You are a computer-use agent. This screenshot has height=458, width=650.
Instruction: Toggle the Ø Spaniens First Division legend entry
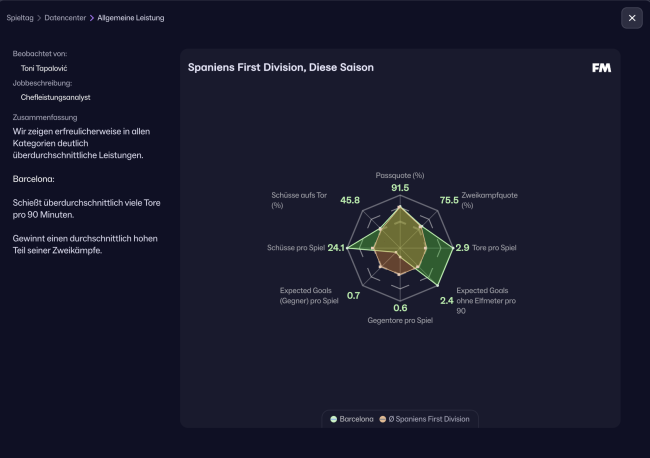(x=424, y=419)
